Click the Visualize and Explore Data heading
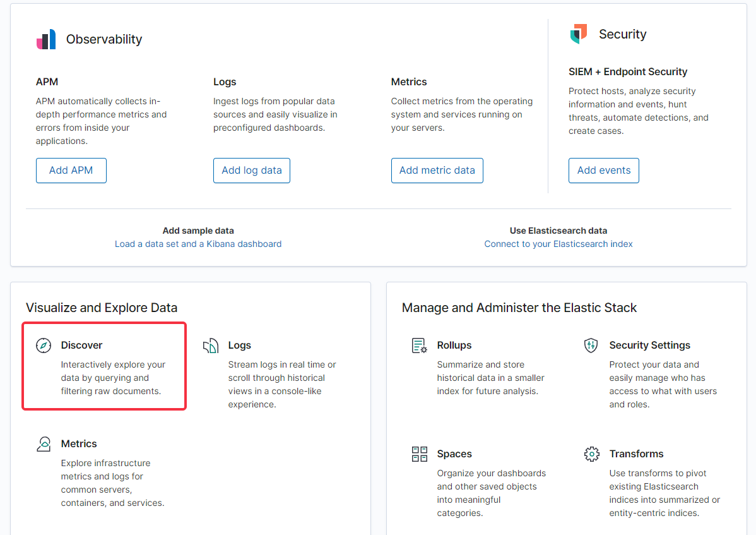 click(x=102, y=308)
